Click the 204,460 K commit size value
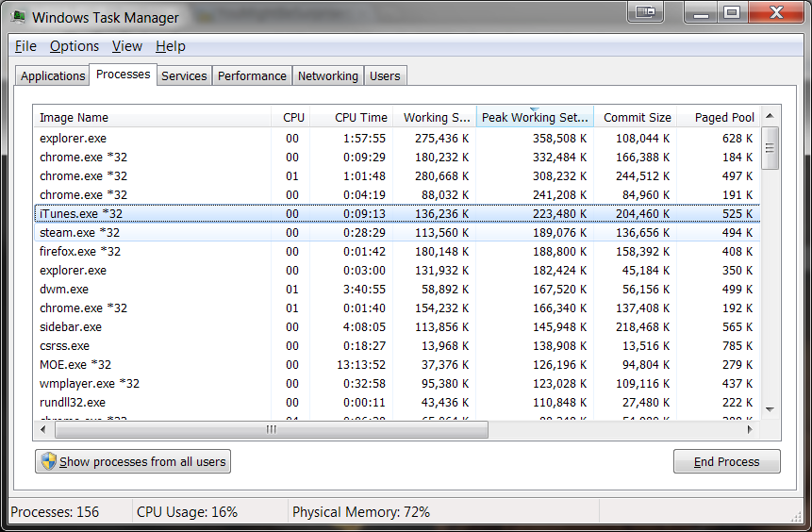812x532 pixels. tap(642, 213)
